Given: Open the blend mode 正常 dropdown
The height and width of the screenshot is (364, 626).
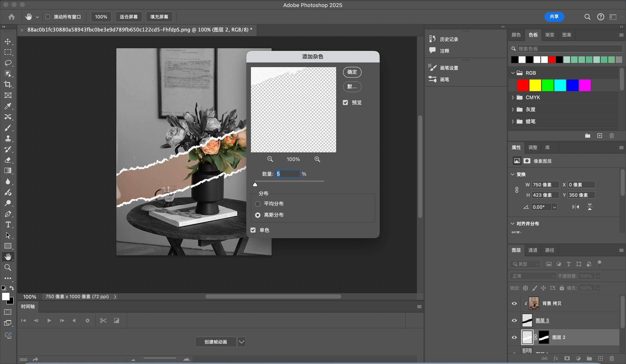Looking at the screenshot, I should (x=533, y=276).
